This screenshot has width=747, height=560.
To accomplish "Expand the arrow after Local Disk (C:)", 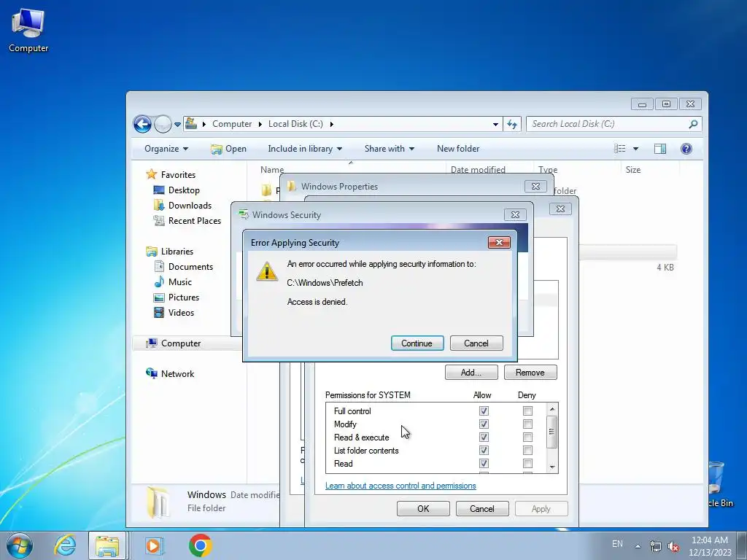I will (x=332, y=124).
